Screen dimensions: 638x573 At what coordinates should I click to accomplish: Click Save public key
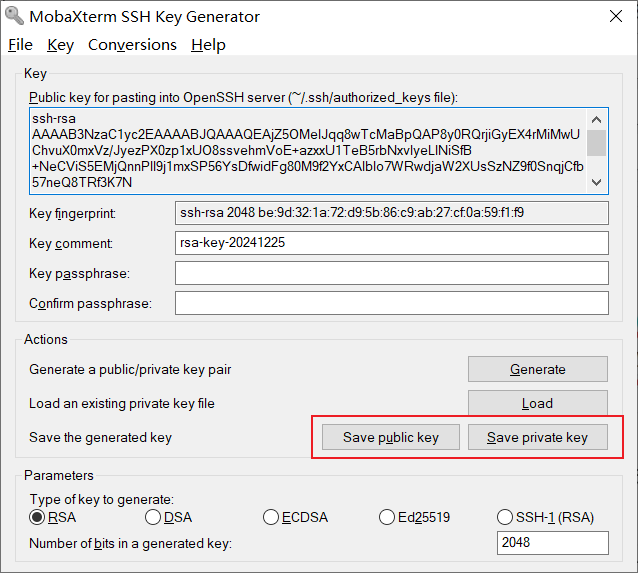[x=391, y=437]
